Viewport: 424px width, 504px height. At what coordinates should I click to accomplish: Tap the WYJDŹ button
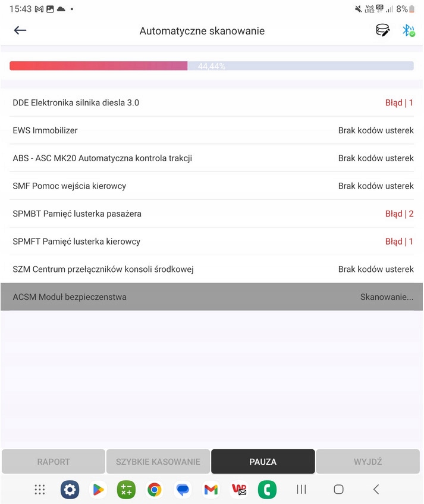pos(368,461)
